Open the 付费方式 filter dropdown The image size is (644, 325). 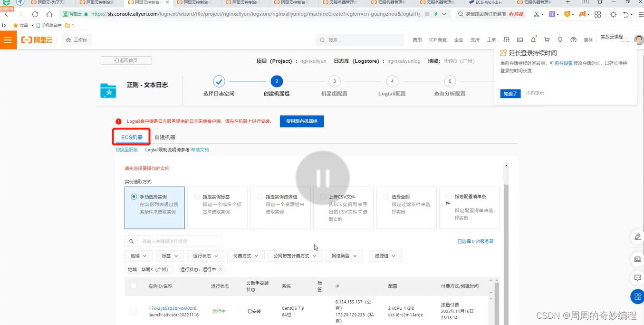[245, 256]
